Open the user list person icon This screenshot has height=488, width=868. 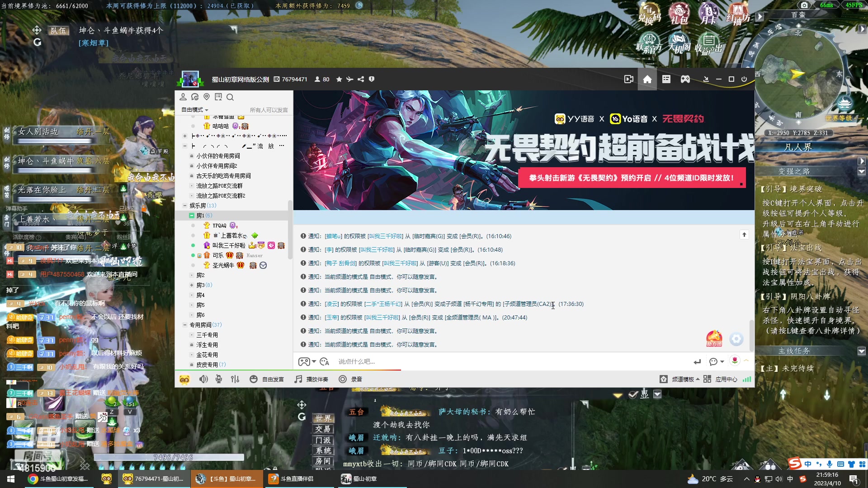coord(183,97)
